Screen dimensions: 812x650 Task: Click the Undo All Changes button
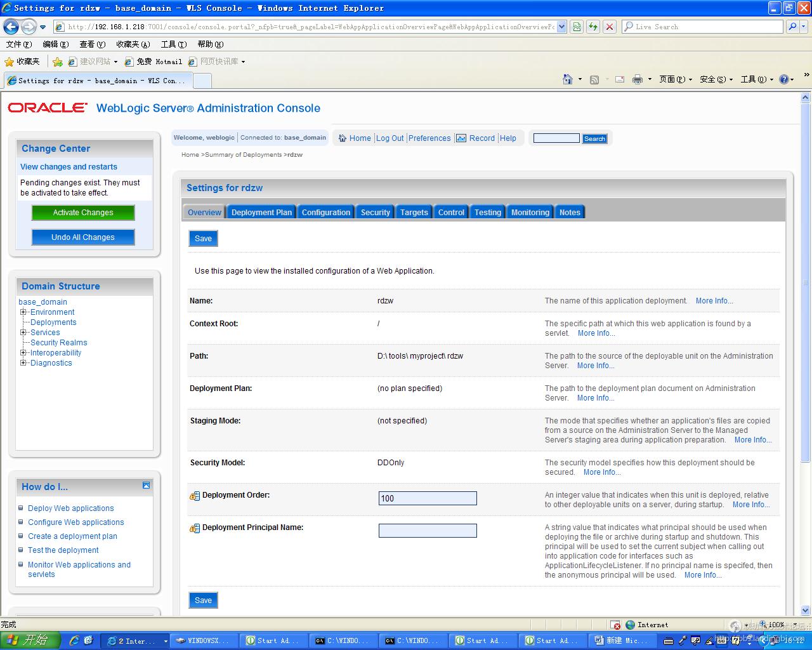(x=83, y=237)
